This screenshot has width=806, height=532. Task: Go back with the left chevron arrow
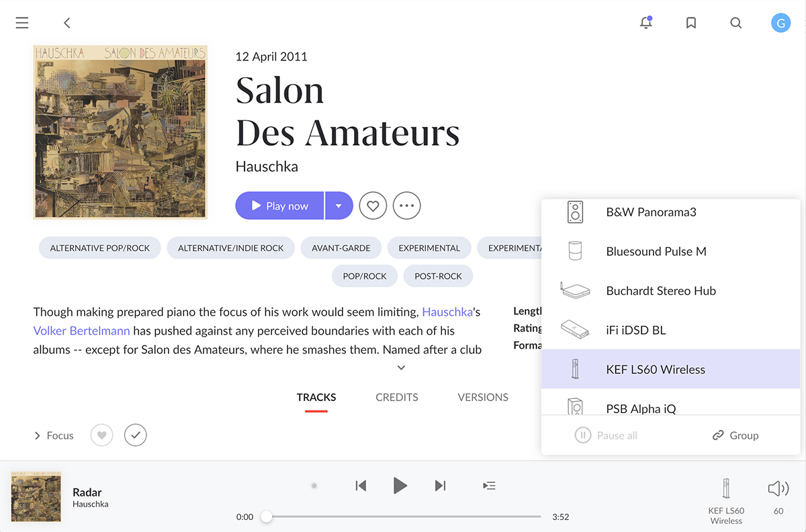pos(66,23)
